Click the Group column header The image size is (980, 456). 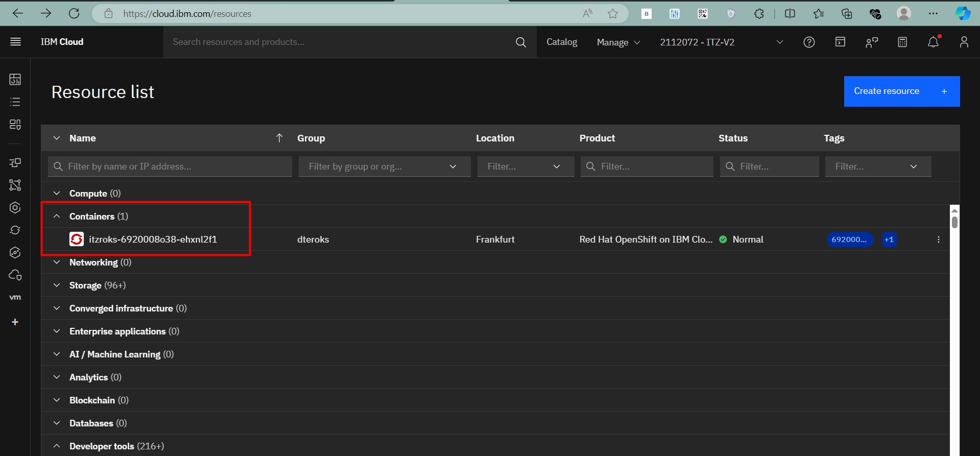pos(311,138)
